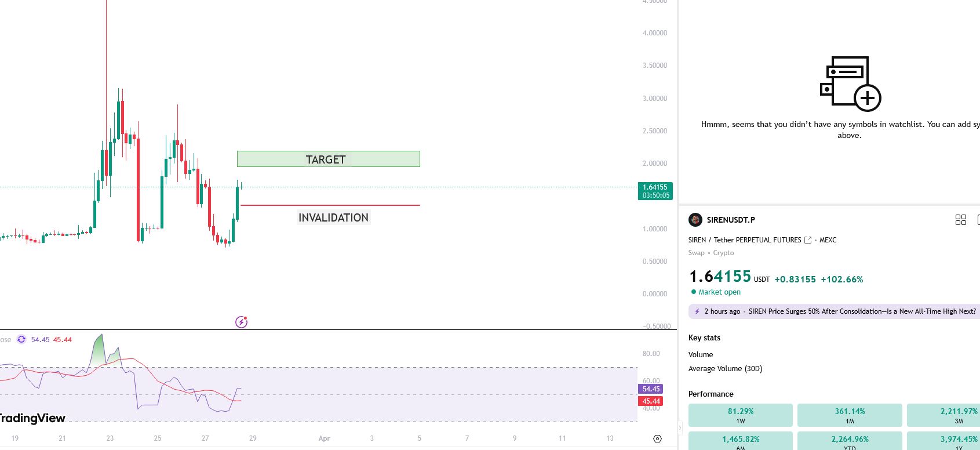Screen dimensions: 980x450
Task: Click the +0.83155 price change value
Action: pyautogui.click(x=795, y=280)
